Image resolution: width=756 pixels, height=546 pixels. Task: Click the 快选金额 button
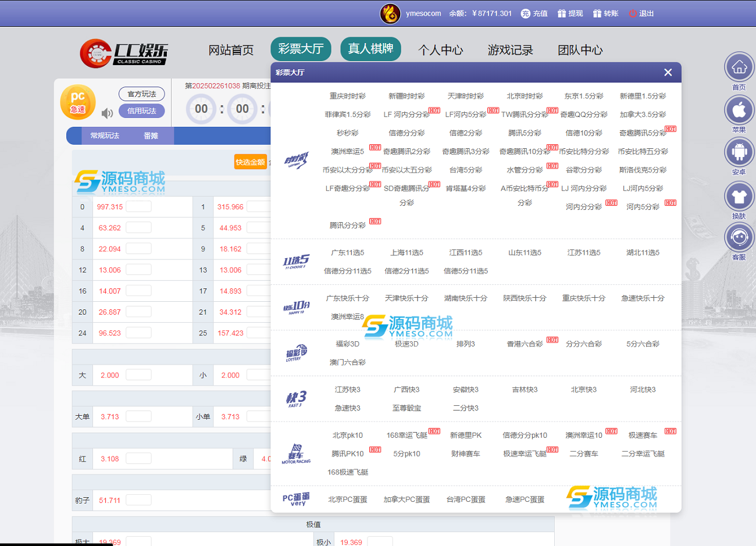point(251,162)
